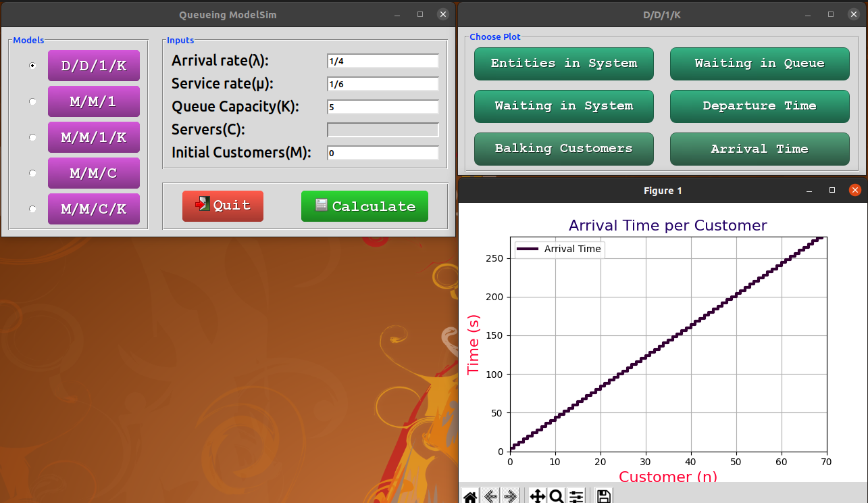Click the back arrow in the Figure 1 toolbar

click(490, 496)
